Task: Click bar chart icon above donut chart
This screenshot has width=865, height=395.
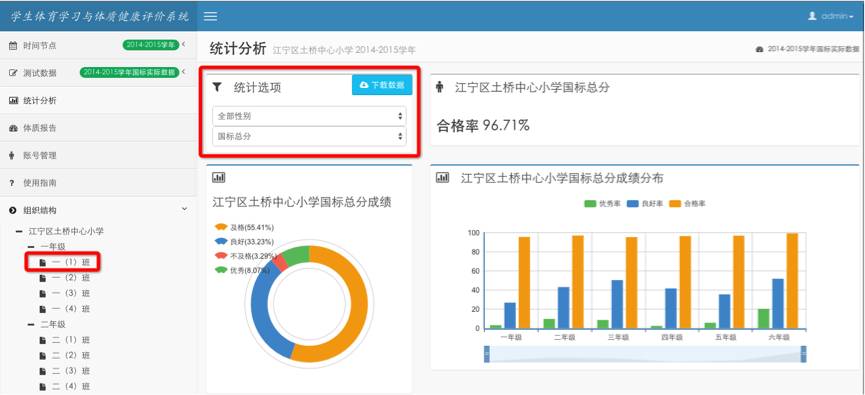Action: click(x=218, y=178)
